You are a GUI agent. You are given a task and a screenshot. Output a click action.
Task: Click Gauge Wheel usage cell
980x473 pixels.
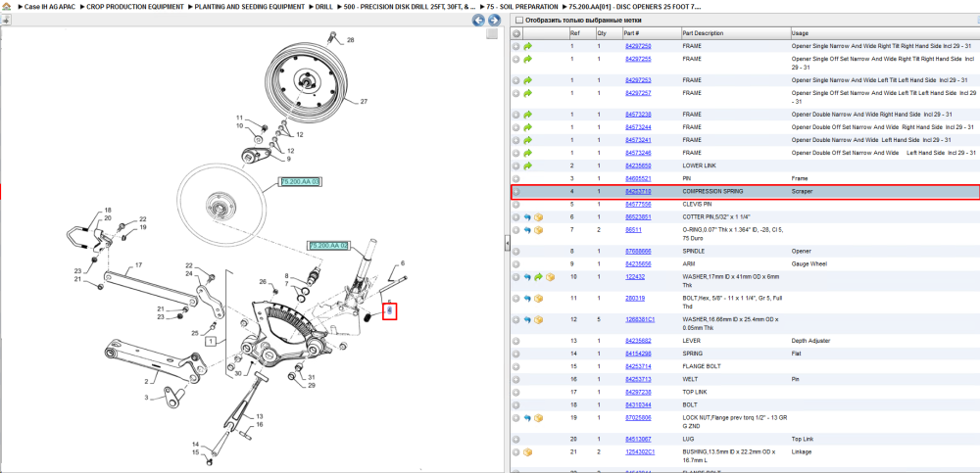(x=808, y=263)
